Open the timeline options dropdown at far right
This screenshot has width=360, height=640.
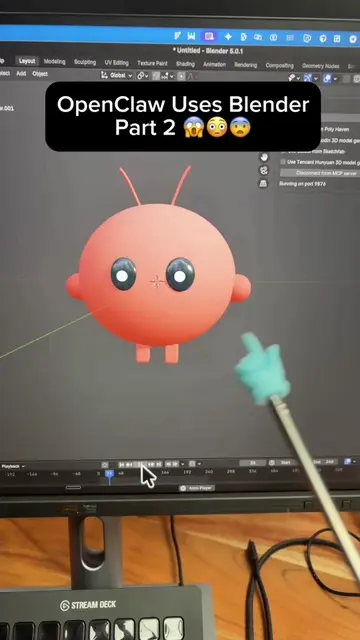pyautogui.click(x=355, y=461)
